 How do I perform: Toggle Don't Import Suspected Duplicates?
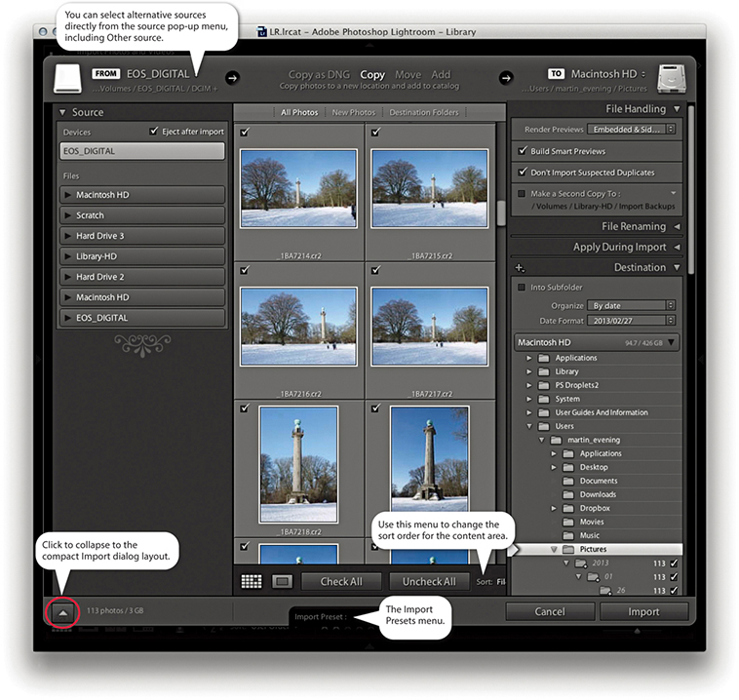pos(523,172)
